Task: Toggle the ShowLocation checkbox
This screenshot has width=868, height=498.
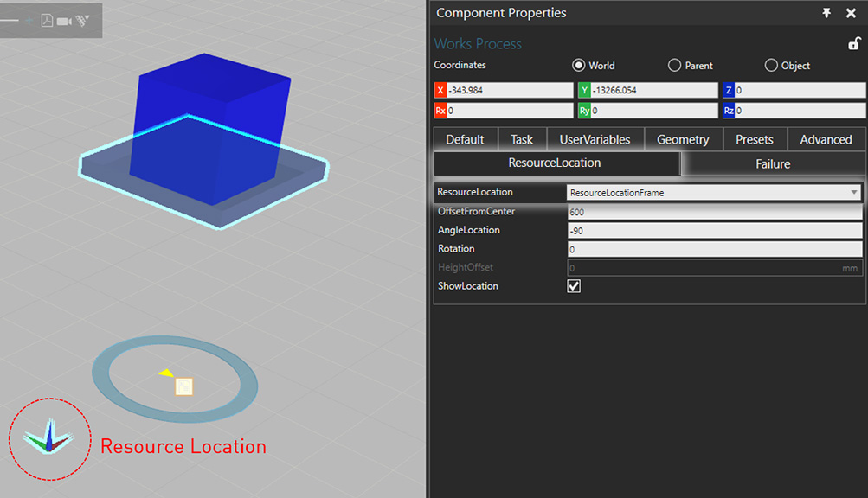Action: 574,286
